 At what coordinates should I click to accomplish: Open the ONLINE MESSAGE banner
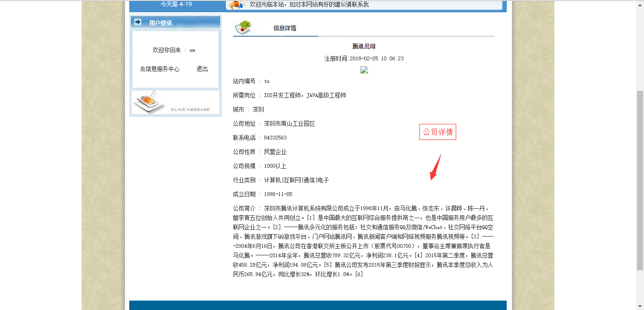[x=176, y=103]
